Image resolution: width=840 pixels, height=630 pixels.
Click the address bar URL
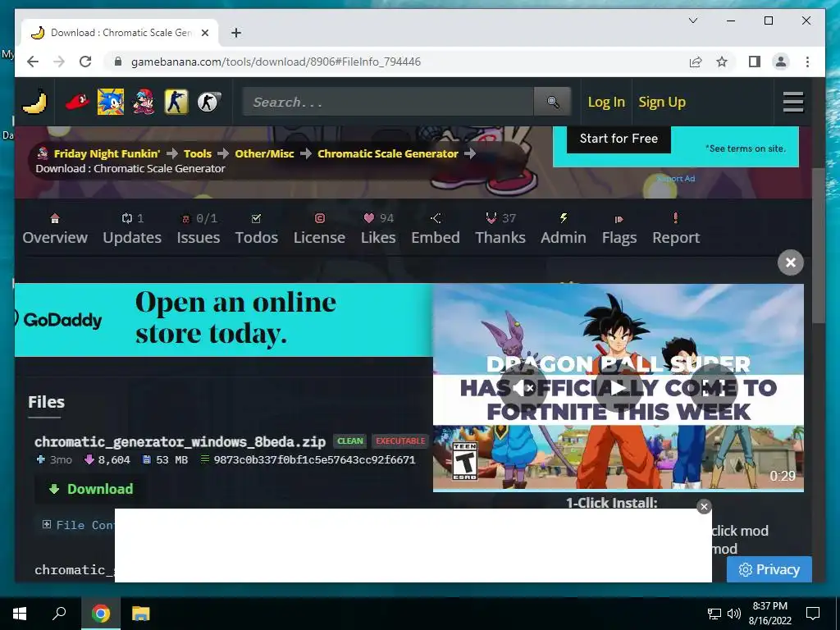(276, 62)
